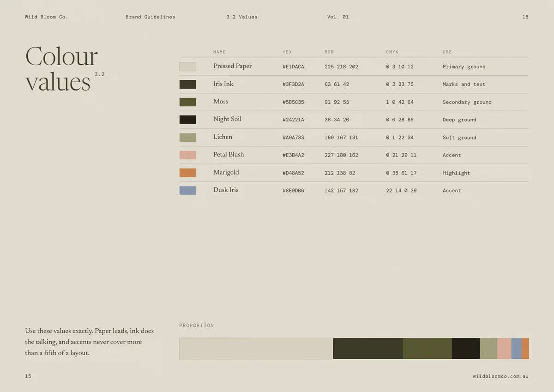Click the PROPORTION label
This screenshot has width=554, height=392.
pos(197,326)
